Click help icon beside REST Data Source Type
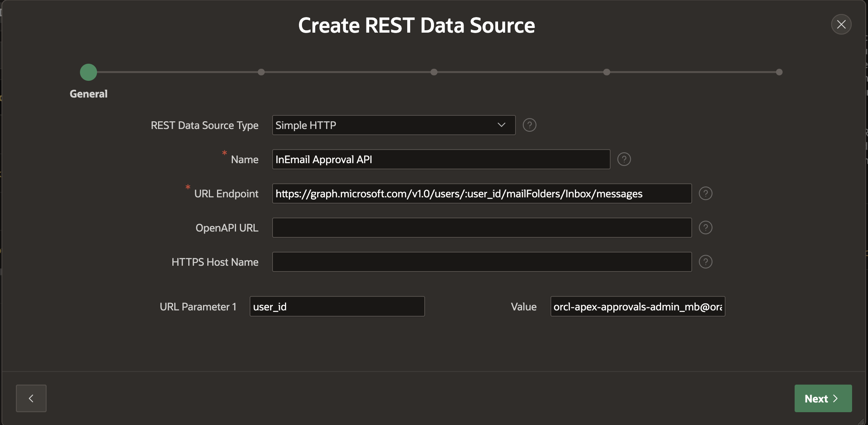 pyautogui.click(x=529, y=125)
